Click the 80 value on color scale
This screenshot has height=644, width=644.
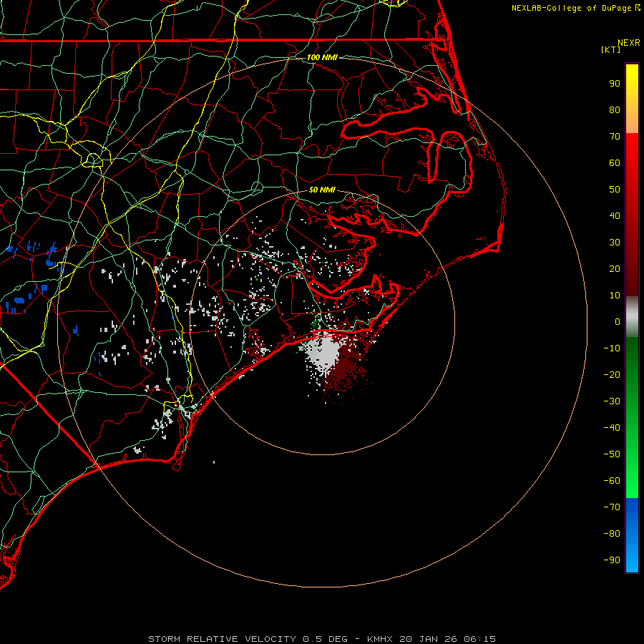[x=615, y=109]
